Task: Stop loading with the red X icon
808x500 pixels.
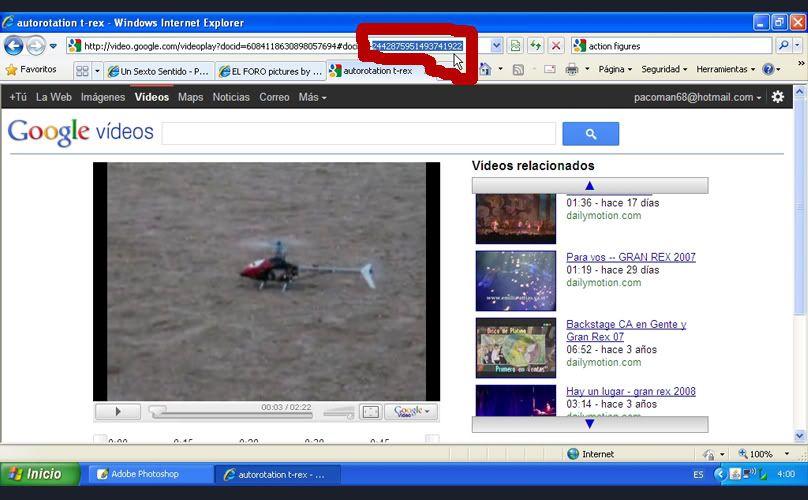Action: pyautogui.click(x=556, y=46)
